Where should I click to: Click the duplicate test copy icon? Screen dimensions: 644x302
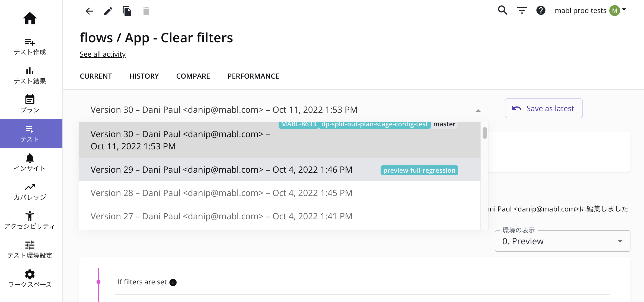[x=127, y=11]
